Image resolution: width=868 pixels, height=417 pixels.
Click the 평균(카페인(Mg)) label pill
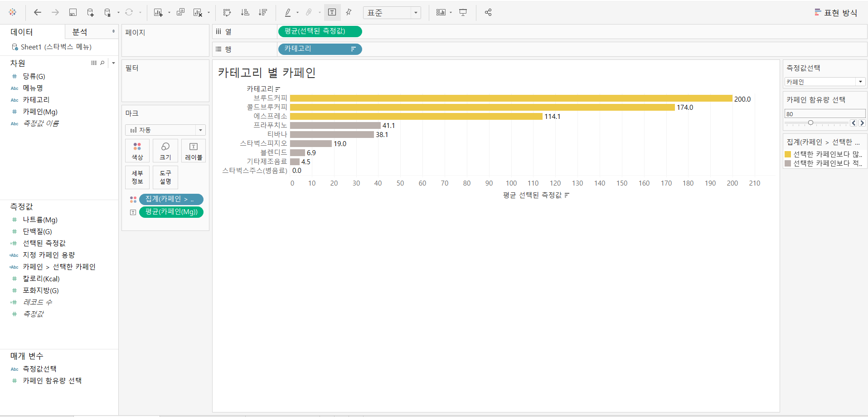point(171,212)
